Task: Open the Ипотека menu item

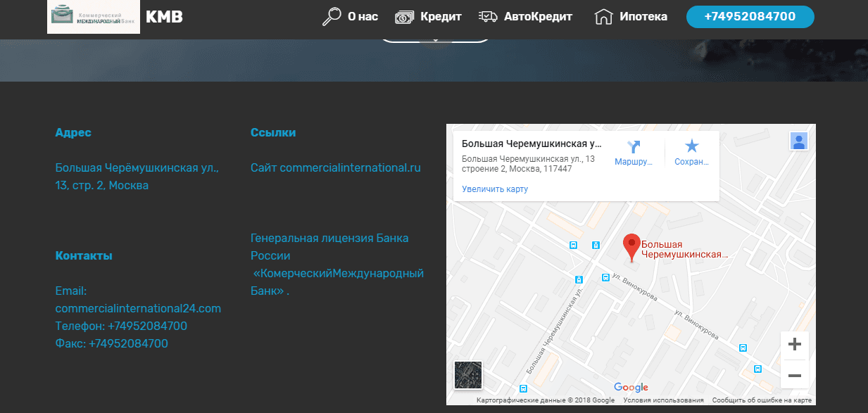Action: (x=643, y=17)
